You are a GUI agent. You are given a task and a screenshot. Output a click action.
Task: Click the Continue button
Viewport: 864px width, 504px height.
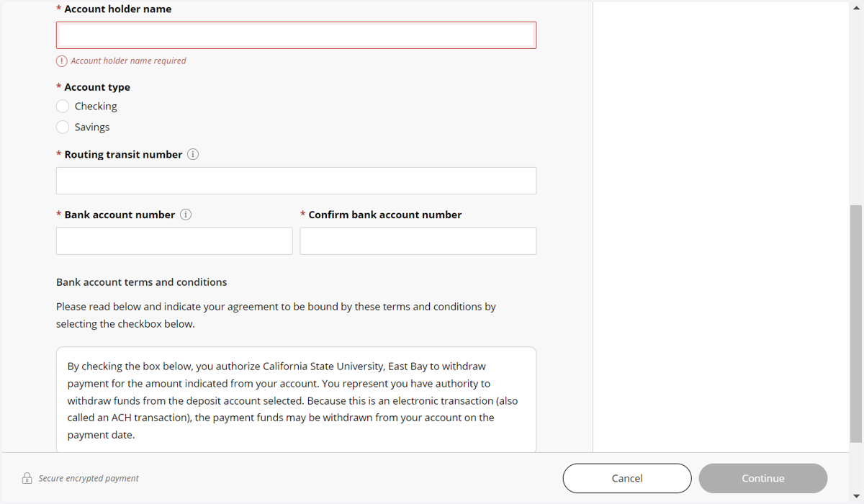(763, 478)
